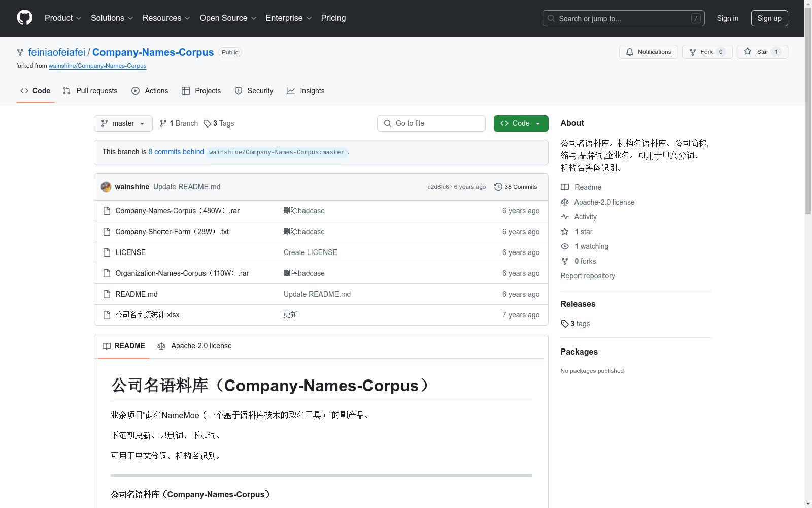Click Report repository
Image resolution: width=812 pixels, height=508 pixels.
(588, 276)
